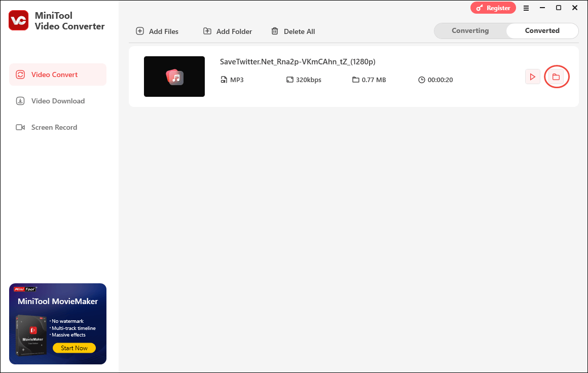This screenshot has width=588, height=373.
Task: Open the output folder for the converted MP3
Action: point(556,77)
